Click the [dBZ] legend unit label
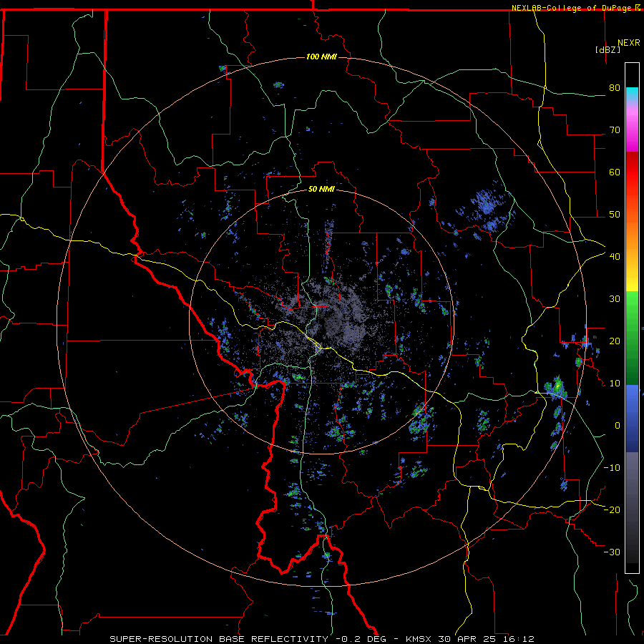644x644 pixels. (x=608, y=49)
